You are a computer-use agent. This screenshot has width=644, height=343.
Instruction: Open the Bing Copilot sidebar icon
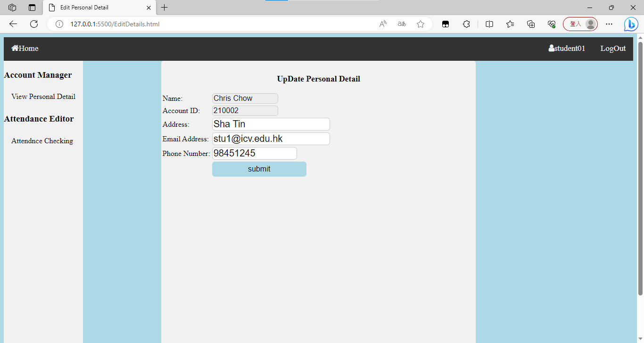pos(631,24)
